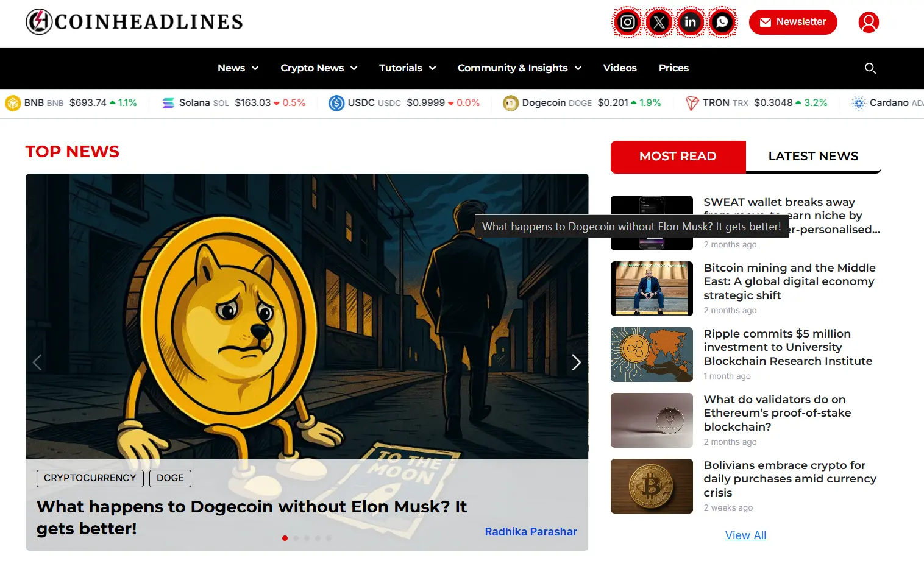Expand Community & Insights dropdown menu

point(520,68)
